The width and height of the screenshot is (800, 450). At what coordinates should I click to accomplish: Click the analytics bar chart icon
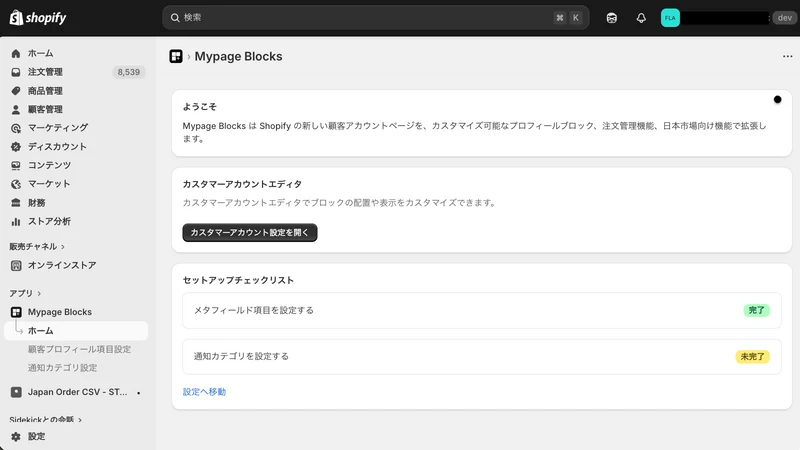click(x=16, y=221)
